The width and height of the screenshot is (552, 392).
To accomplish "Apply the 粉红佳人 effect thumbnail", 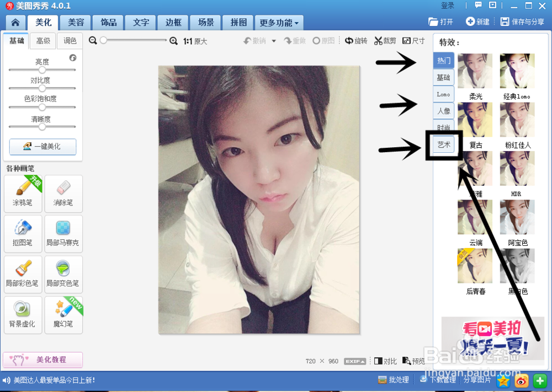I will (x=517, y=120).
